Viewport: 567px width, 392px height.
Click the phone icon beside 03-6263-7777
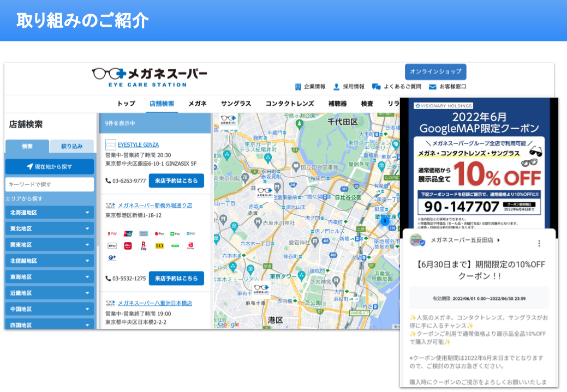tap(108, 180)
